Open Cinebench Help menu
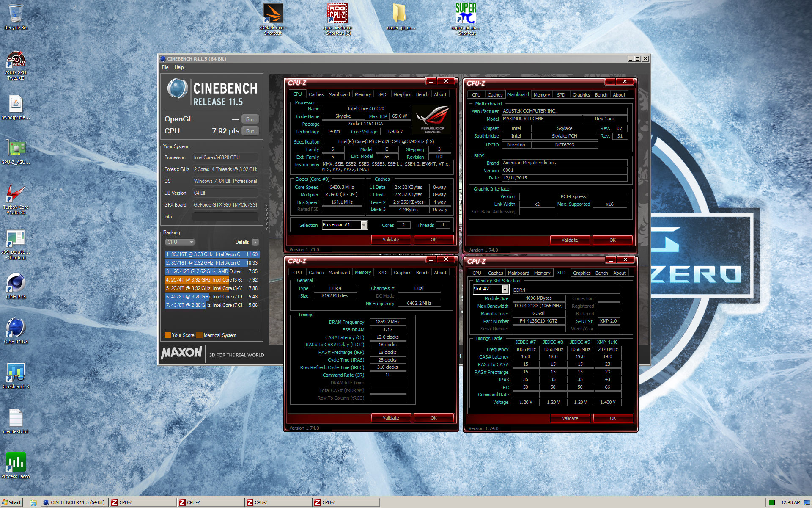 pyautogui.click(x=179, y=67)
